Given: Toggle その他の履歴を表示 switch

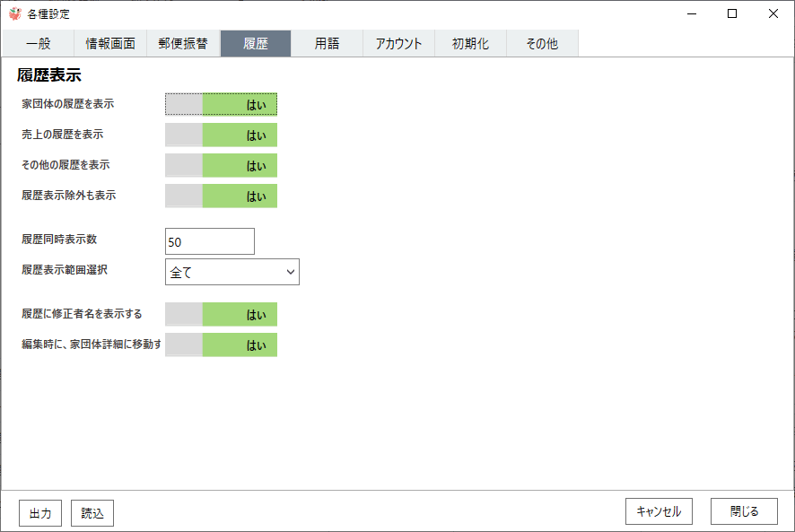Looking at the screenshot, I should click(x=221, y=165).
